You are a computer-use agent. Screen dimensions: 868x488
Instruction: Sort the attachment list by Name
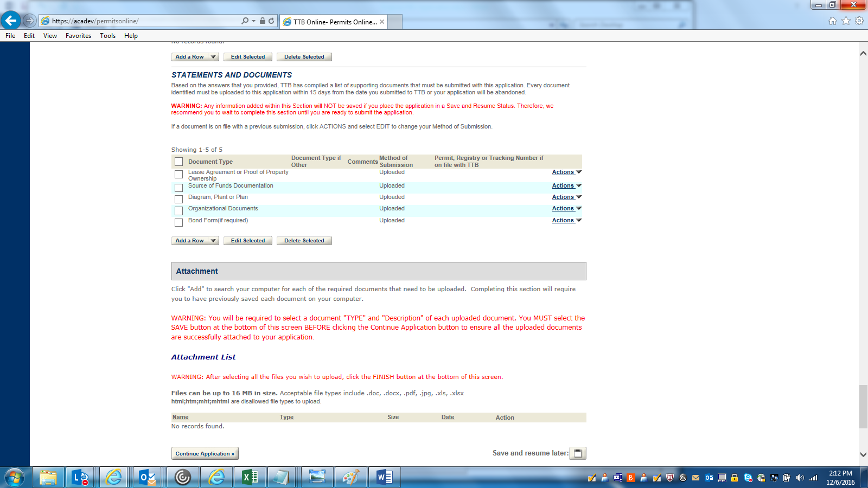pos(181,418)
